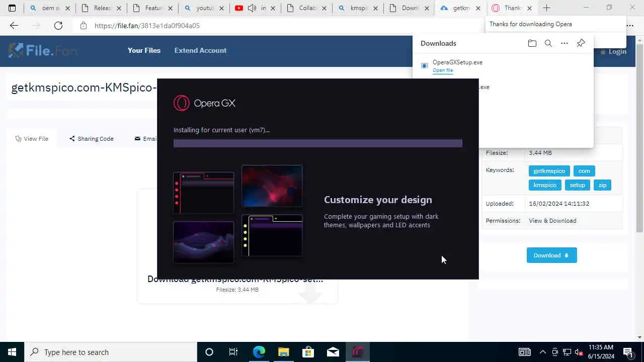Open a new browser tab
644x362 pixels.
tap(546, 8)
